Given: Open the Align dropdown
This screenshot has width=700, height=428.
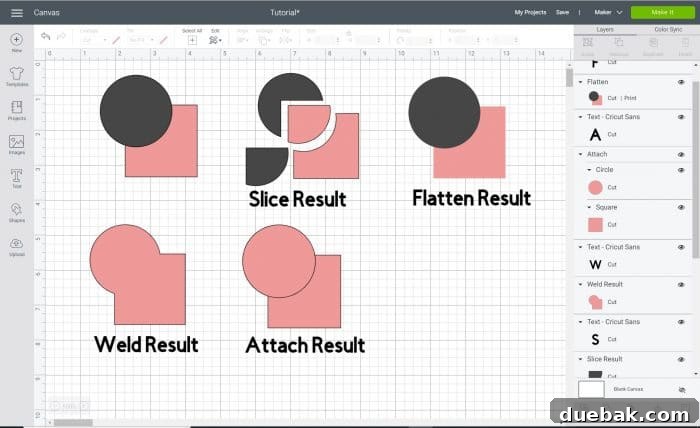Looking at the screenshot, I should 242,41.
